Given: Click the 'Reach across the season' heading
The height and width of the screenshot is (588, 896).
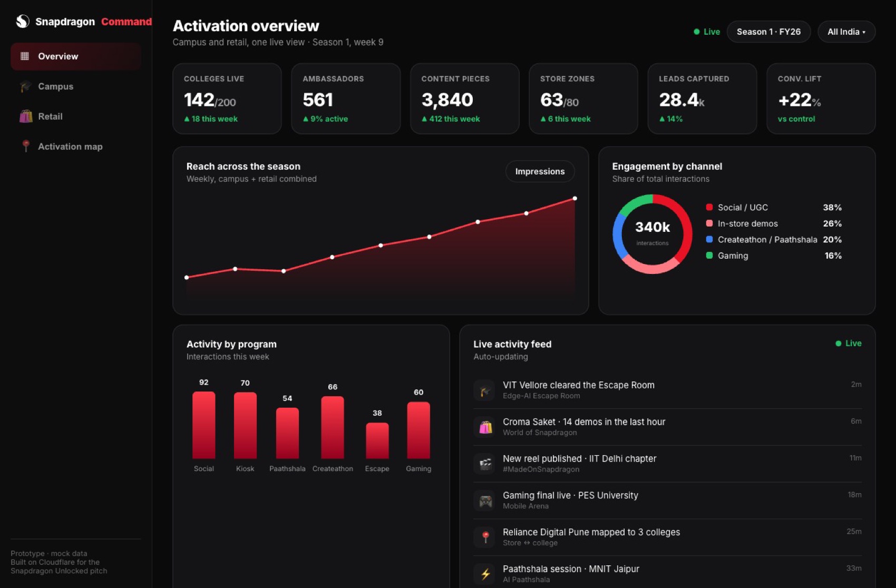Looking at the screenshot, I should (244, 166).
